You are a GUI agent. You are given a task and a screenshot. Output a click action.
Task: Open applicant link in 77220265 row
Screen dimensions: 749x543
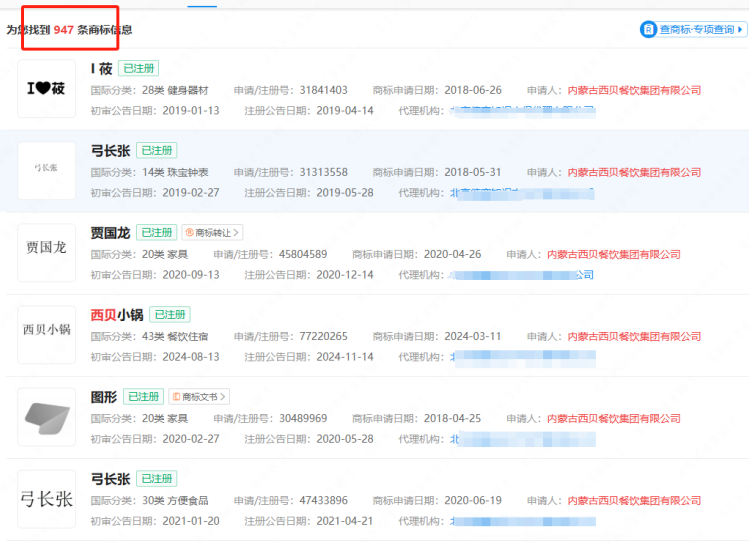coord(634,337)
